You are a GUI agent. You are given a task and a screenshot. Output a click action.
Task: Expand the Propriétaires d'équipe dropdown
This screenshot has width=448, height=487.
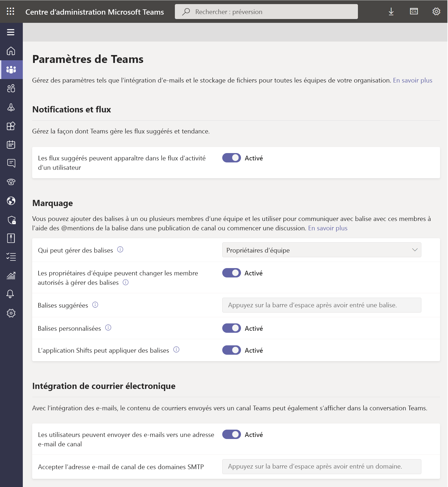pyautogui.click(x=322, y=250)
